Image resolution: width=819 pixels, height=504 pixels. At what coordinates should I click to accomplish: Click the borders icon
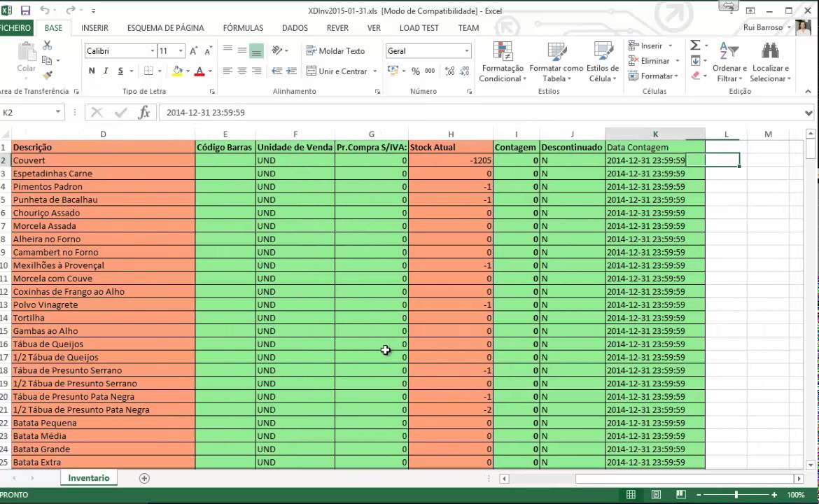tap(148, 71)
